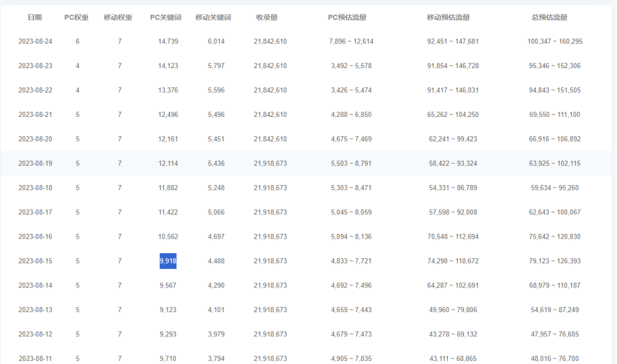Click mobile traffic range 49,960 ~ 79,806
The width and height of the screenshot is (617, 364).
(453, 310)
